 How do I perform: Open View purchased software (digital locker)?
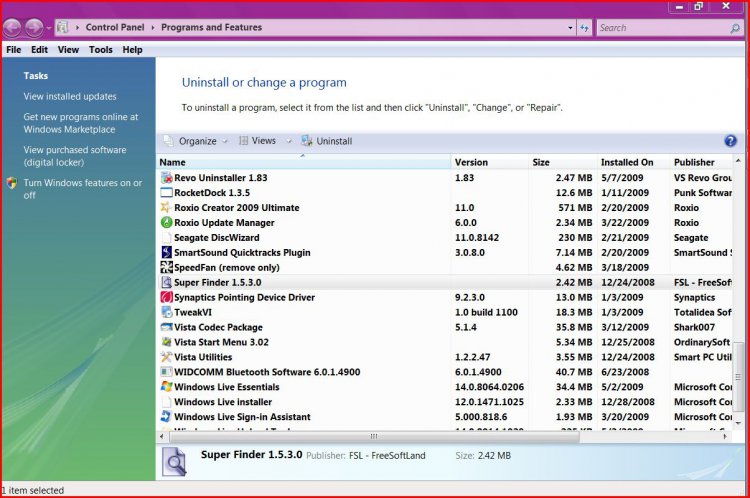pos(75,156)
